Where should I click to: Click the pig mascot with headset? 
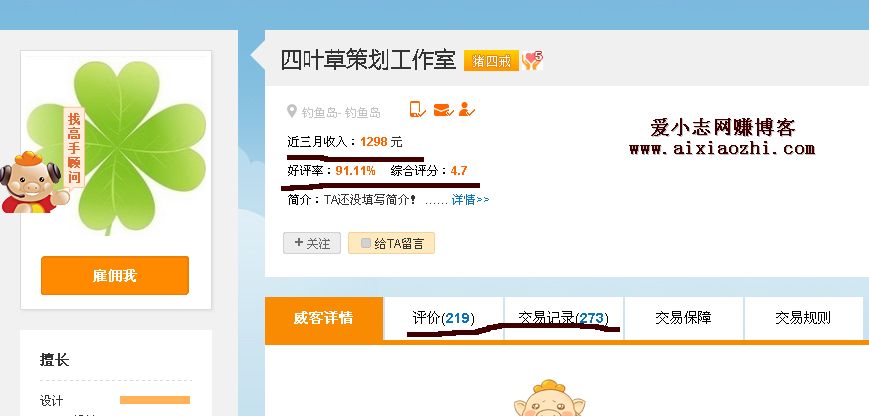click(30, 182)
